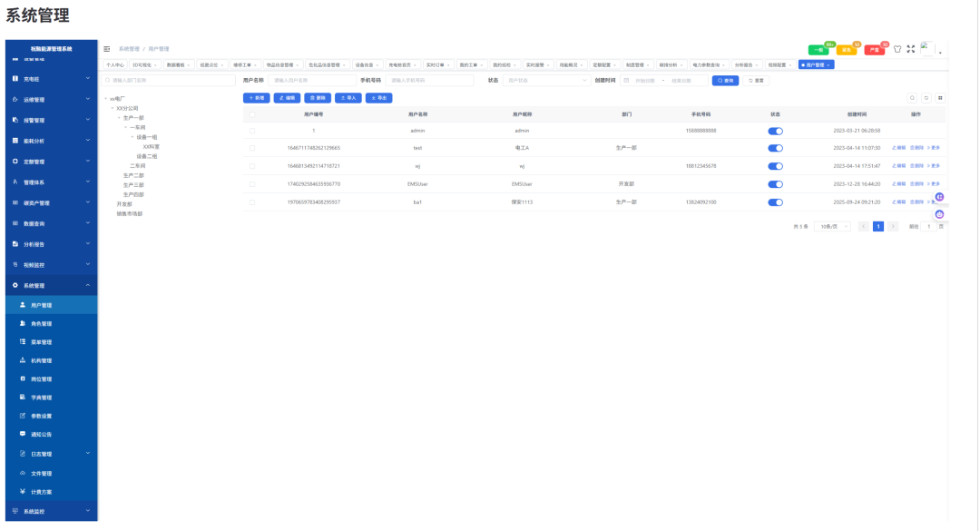Check the select-all checkbox in table header
This screenshot has width=980, height=531.
(x=252, y=115)
